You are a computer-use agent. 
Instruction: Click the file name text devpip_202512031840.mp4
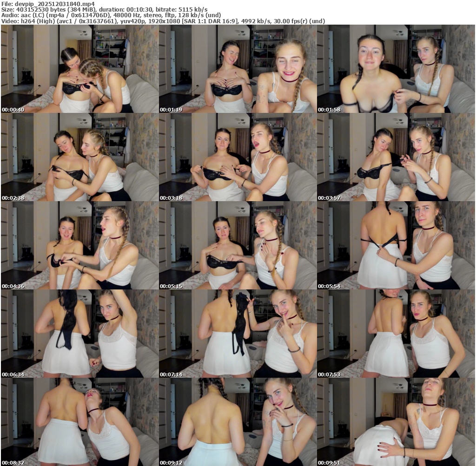(x=55, y=4)
